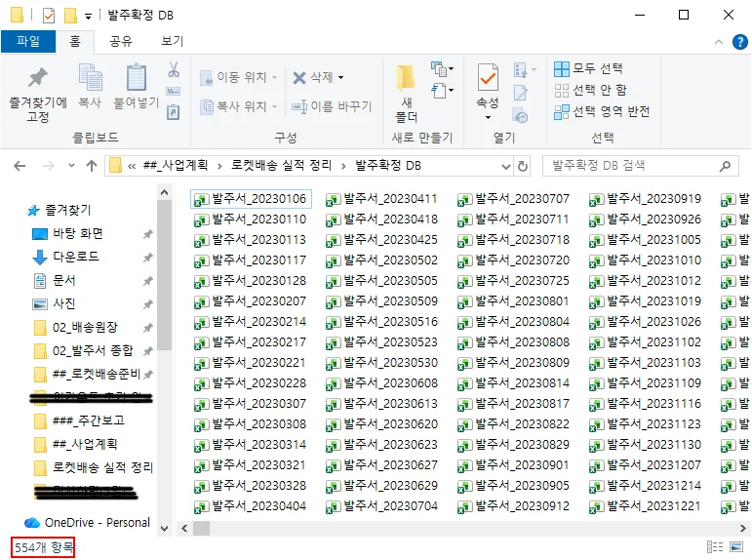752x560 pixels.
Task: Click 모두 선택 select all
Action: pos(588,68)
